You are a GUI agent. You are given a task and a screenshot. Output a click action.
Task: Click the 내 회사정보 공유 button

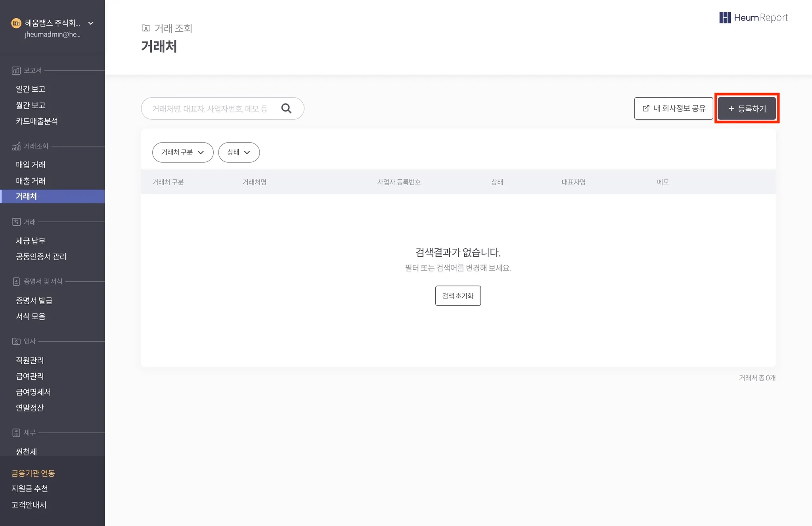click(674, 108)
